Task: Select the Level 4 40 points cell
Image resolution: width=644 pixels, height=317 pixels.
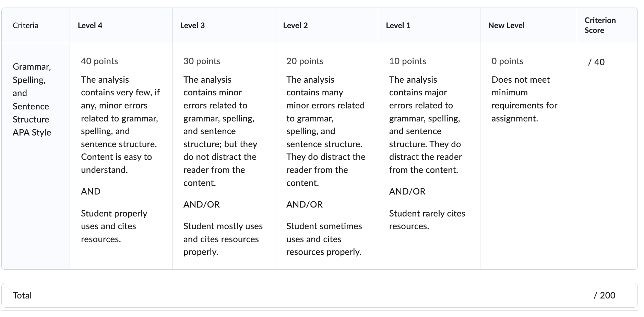Action: tap(121, 156)
